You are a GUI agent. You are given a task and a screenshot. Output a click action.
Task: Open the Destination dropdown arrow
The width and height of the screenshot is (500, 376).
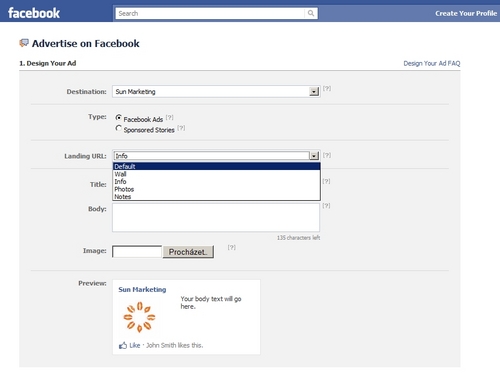pos(314,91)
